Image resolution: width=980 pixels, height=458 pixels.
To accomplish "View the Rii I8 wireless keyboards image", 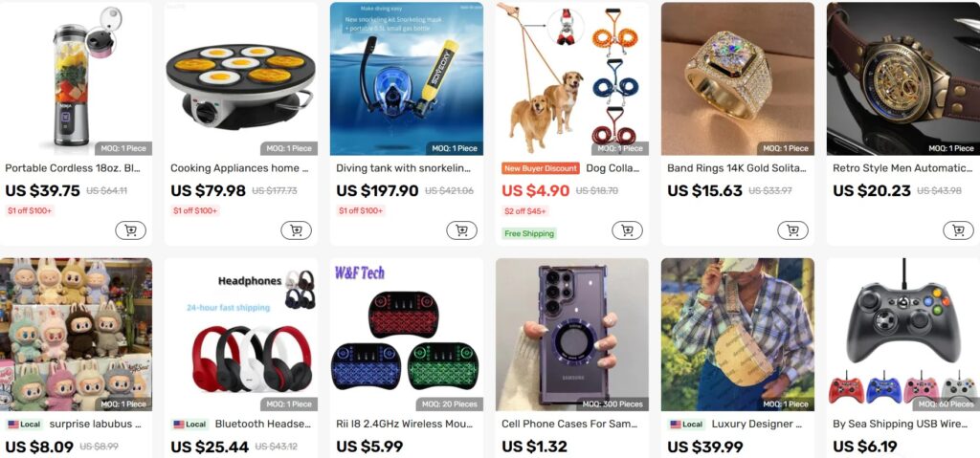I will point(407,335).
